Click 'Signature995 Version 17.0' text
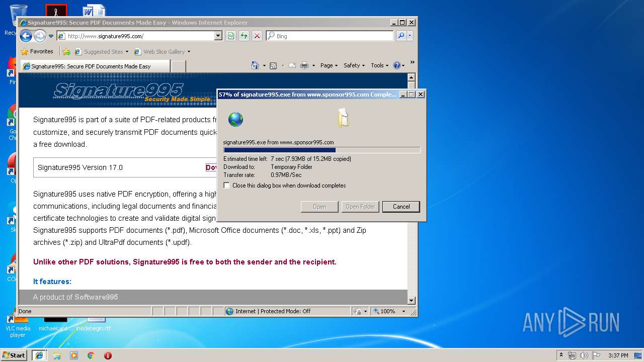 coord(80,167)
